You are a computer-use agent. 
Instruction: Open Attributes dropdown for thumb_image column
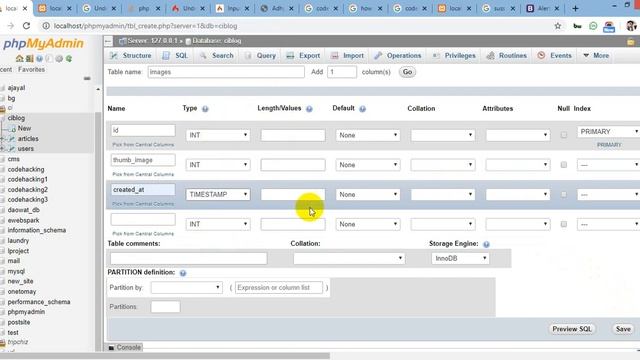tap(518, 165)
